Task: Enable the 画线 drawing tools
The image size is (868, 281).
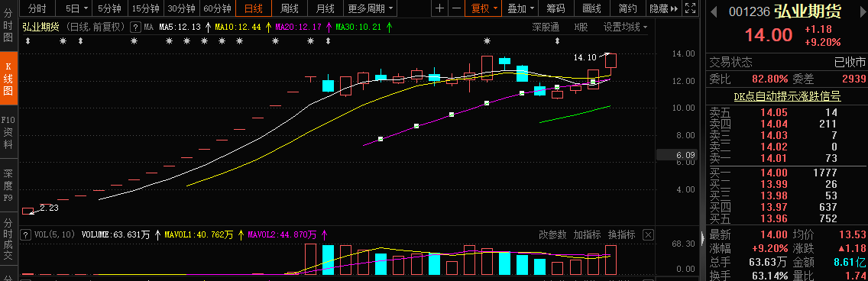Action: [x=591, y=8]
